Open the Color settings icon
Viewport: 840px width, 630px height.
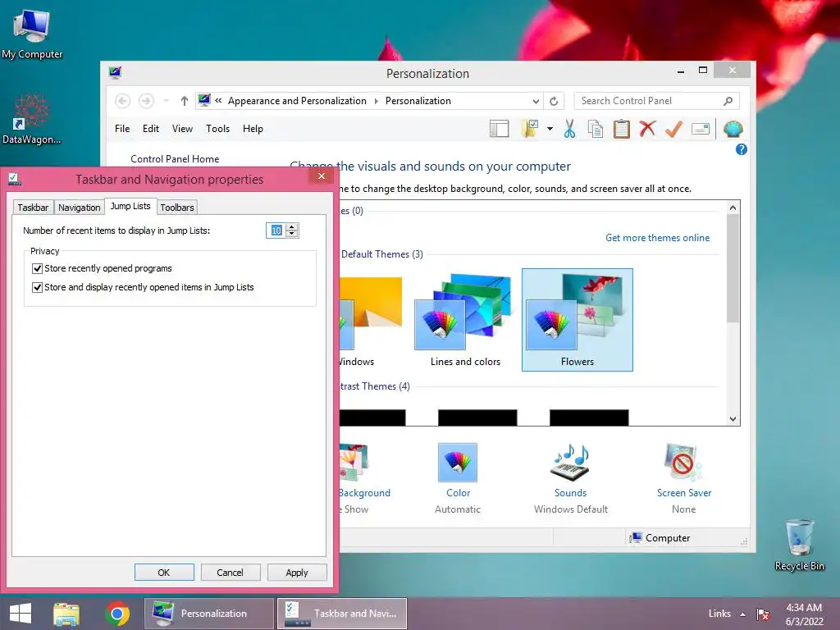tap(458, 463)
